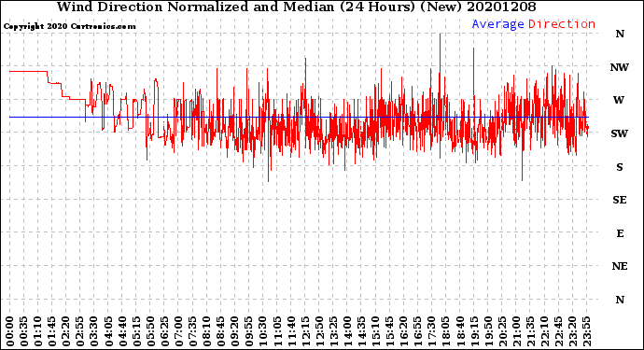This screenshot has height=350, width=644.
Task: Select the '00:35' time axis label
Action: point(24,331)
